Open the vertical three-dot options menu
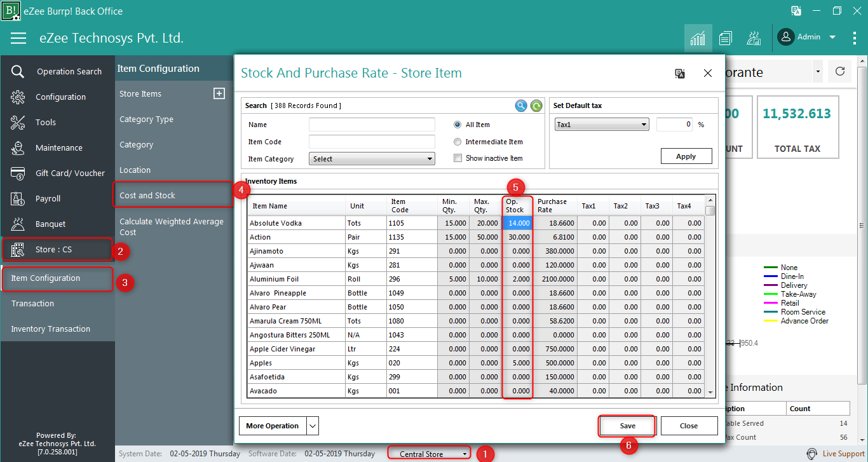 855,38
